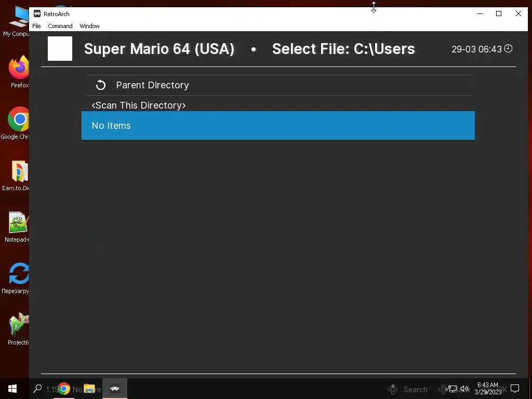532x399 pixels.
Task: Open Google Chrome from the taskbar
Action: click(63, 389)
